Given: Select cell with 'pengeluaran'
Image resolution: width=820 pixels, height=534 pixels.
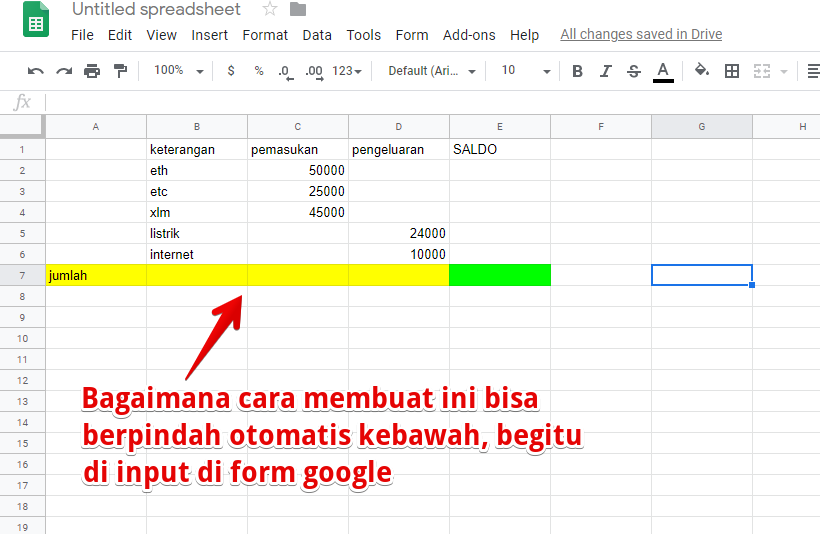Looking at the screenshot, I should 398,150.
